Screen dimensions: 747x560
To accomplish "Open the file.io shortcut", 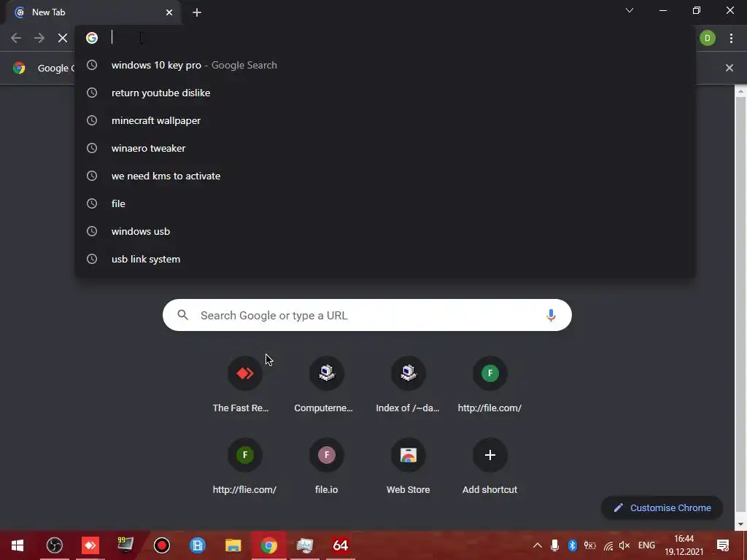I will coord(326,466).
